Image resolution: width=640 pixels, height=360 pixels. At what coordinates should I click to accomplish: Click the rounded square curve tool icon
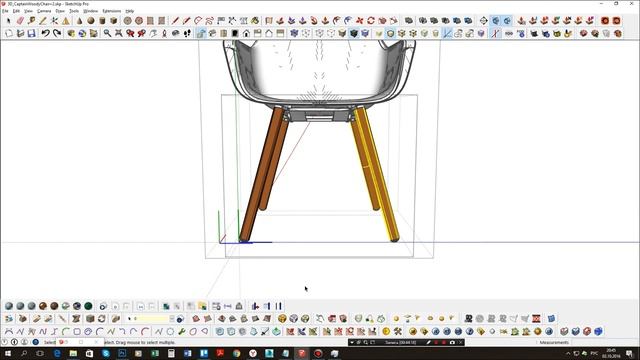click(x=77, y=331)
